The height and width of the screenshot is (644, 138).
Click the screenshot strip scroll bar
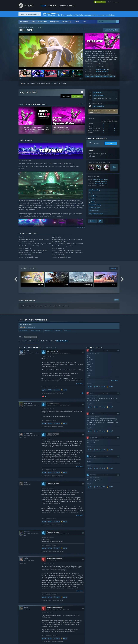(51, 78)
